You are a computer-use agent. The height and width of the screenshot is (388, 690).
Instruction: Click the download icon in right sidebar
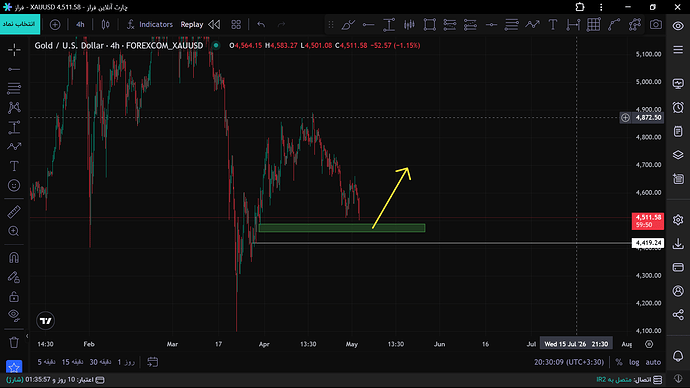coord(678,243)
